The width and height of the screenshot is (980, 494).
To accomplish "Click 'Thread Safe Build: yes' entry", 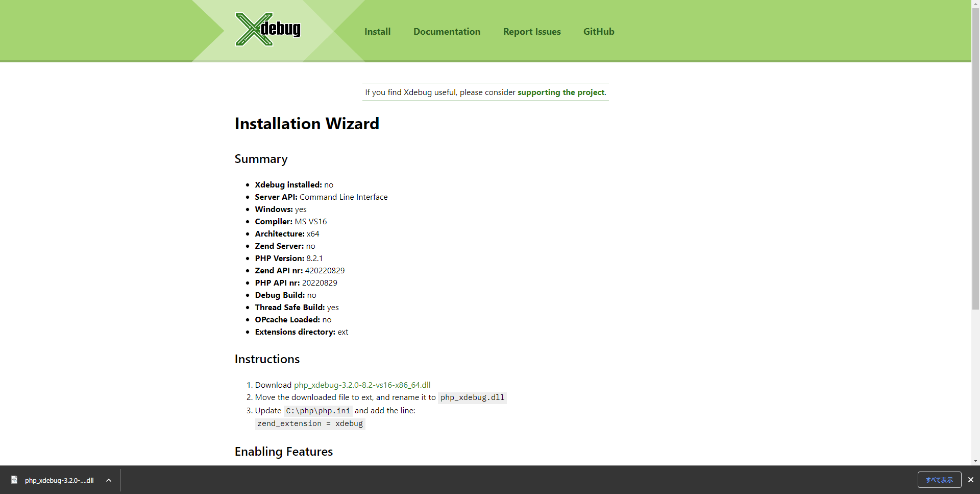I will 297,308.
